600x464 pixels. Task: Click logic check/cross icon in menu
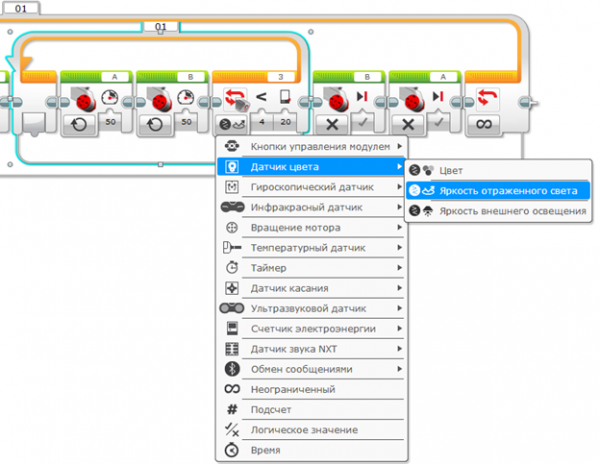[232, 430]
